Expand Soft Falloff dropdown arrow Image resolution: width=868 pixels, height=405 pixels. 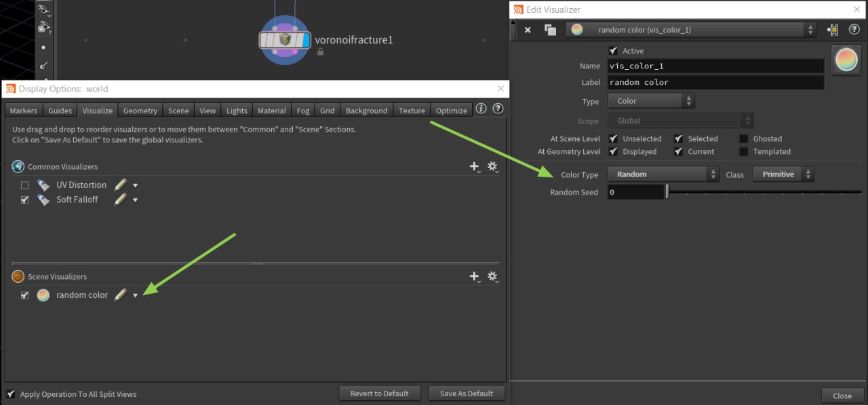[135, 200]
